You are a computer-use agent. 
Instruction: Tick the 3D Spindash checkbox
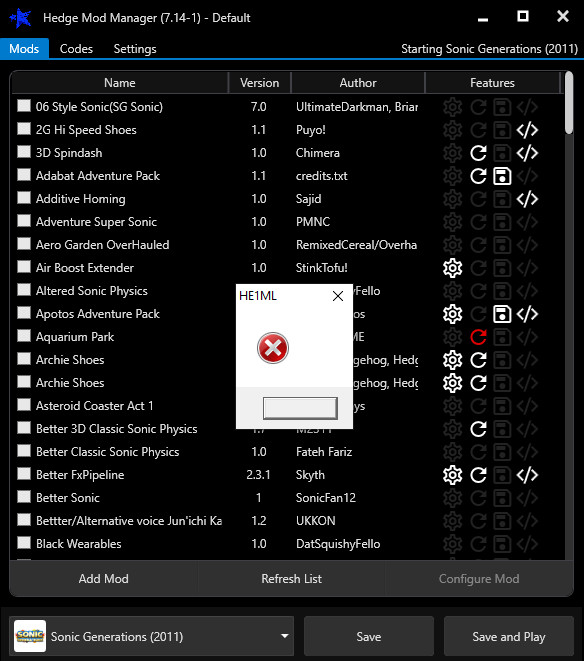click(24, 151)
